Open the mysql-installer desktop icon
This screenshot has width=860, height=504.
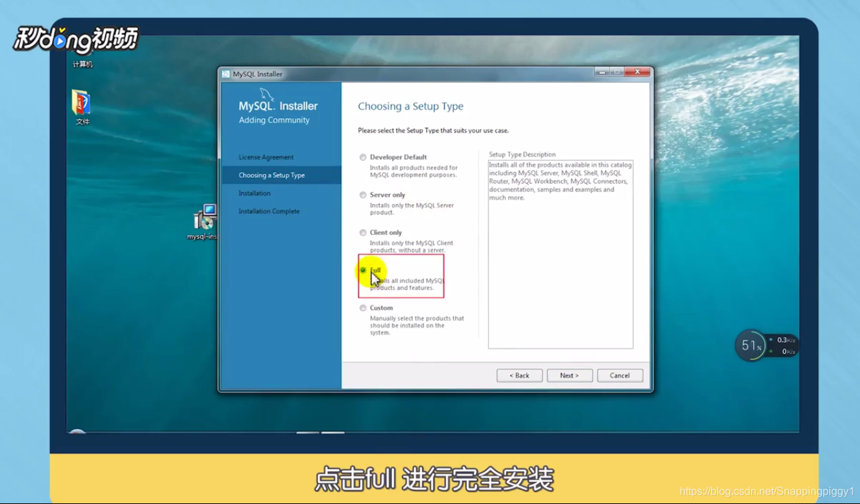204,223
